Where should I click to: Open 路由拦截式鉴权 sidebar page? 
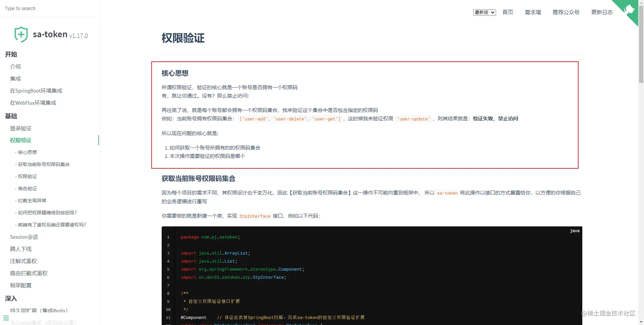point(29,273)
